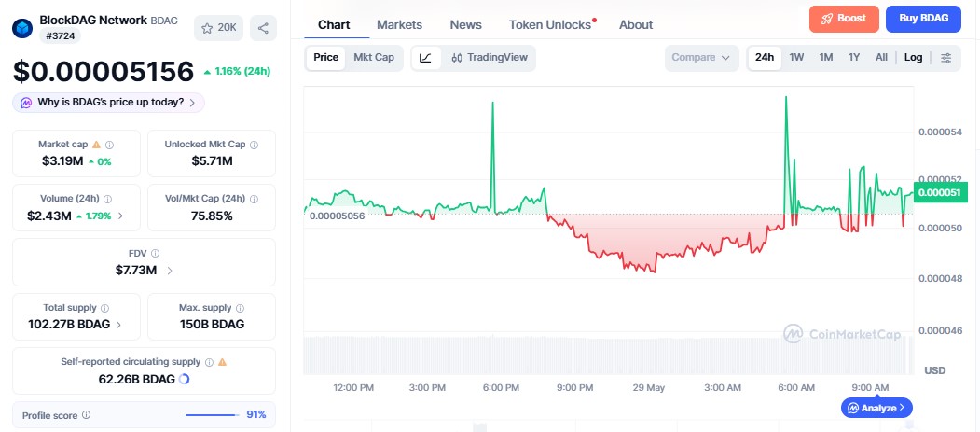The height and width of the screenshot is (432, 980).
Task: Click the 29 May date axis label
Action: [x=649, y=387]
